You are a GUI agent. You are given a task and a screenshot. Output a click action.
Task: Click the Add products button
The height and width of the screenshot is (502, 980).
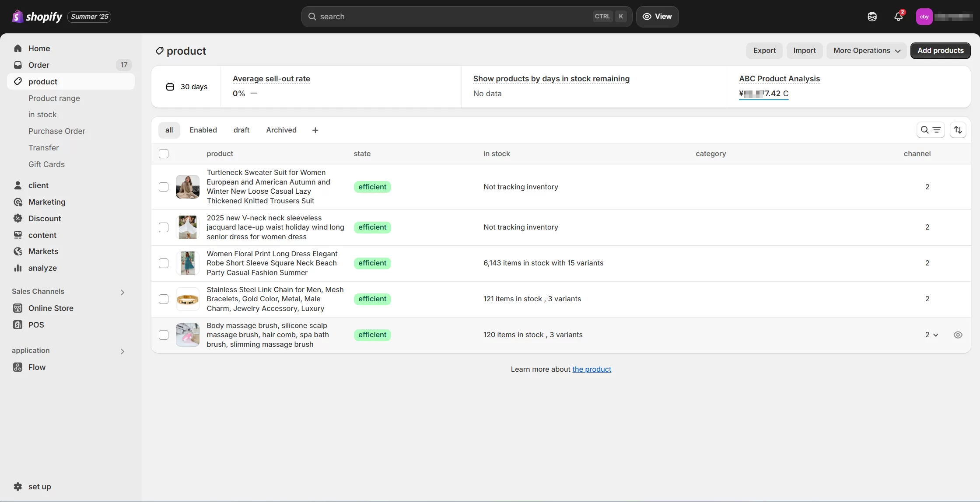[x=940, y=51]
